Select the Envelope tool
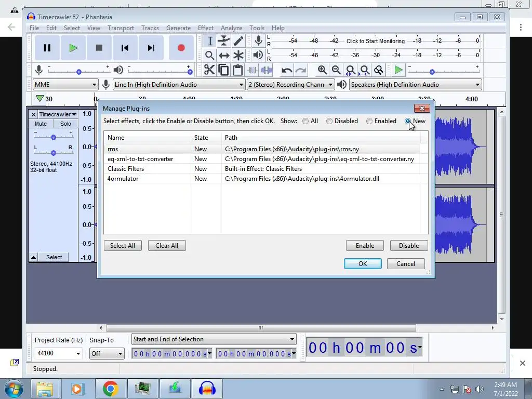The image size is (532, 399). (x=224, y=41)
